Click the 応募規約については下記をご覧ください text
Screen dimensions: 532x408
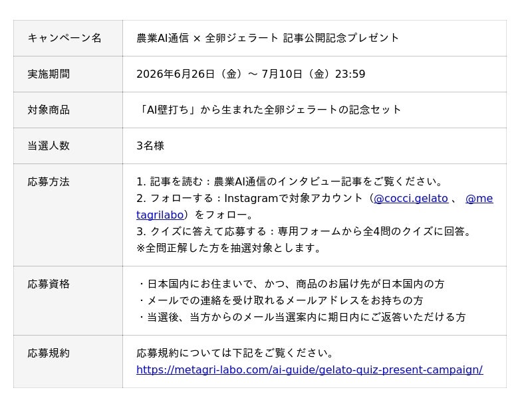click(x=235, y=353)
